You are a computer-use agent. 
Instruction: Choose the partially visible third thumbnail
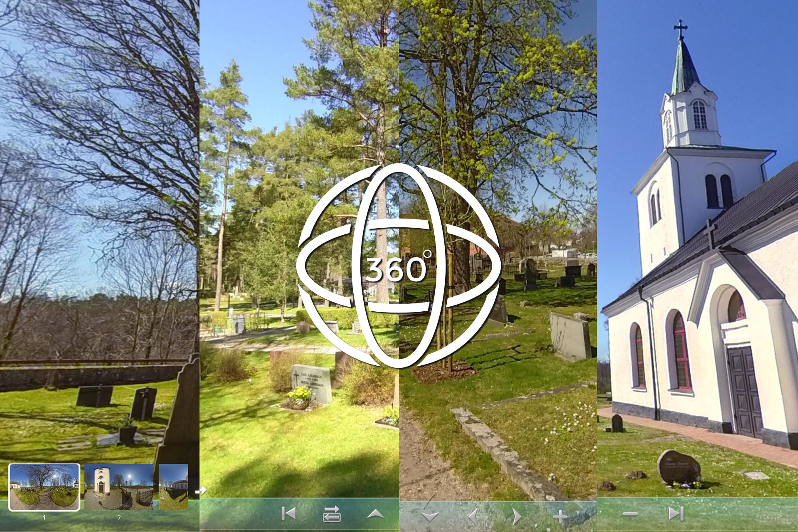(173, 487)
